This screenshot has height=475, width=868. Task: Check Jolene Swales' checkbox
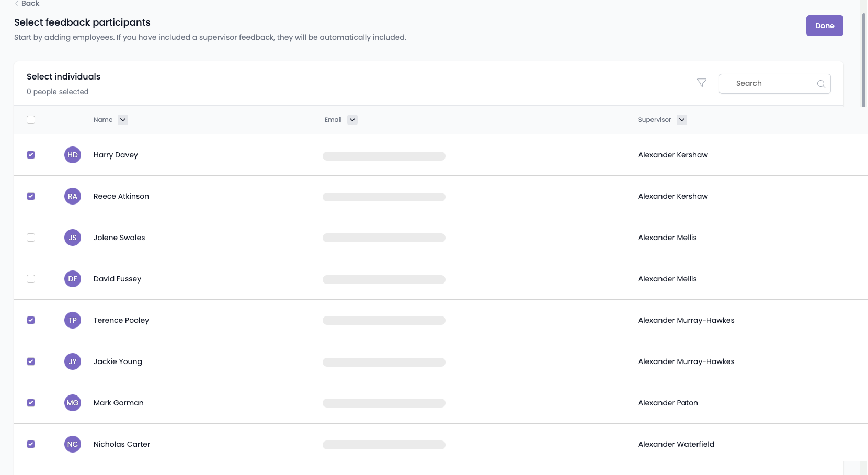point(31,237)
